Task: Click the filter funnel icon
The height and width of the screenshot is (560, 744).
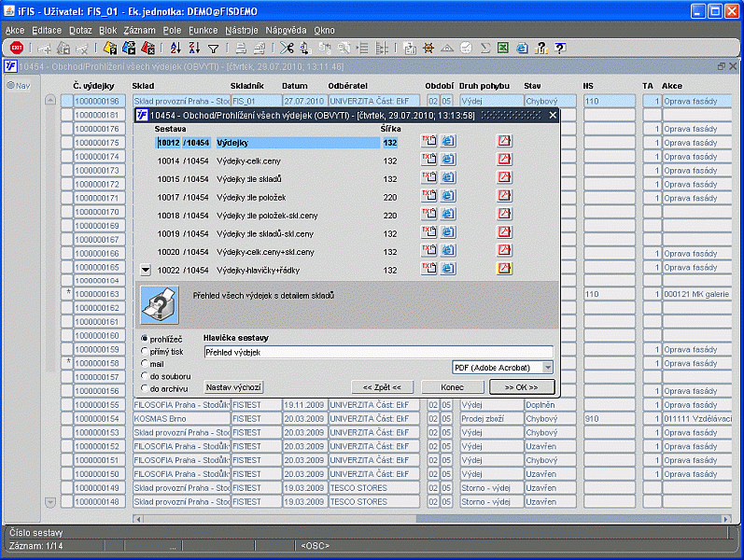Action: coord(214,49)
